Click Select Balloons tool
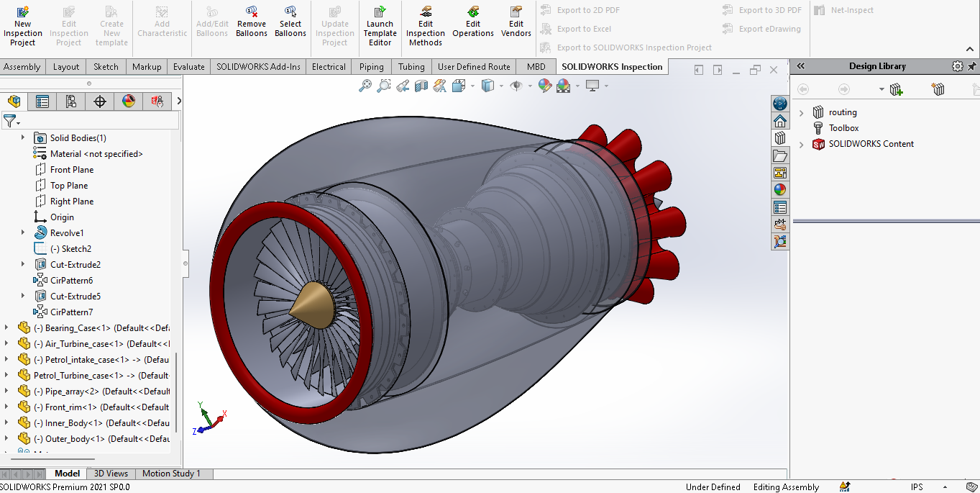Screen dimensions: 980x493 [290, 21]
